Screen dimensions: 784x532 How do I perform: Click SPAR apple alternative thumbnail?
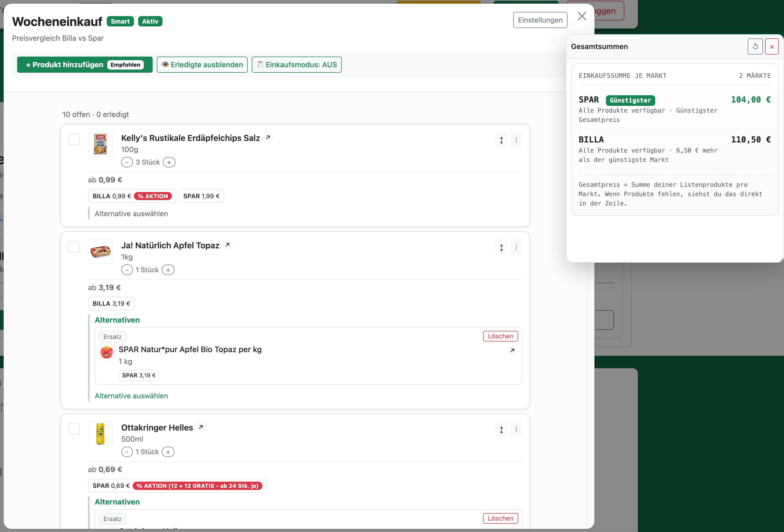107,352
